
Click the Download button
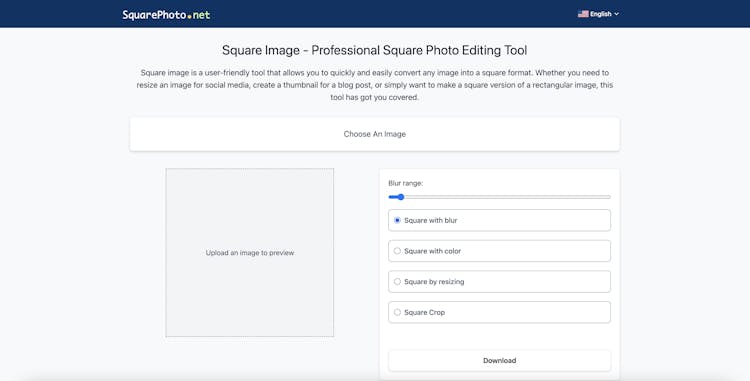[x=499, y=360]
